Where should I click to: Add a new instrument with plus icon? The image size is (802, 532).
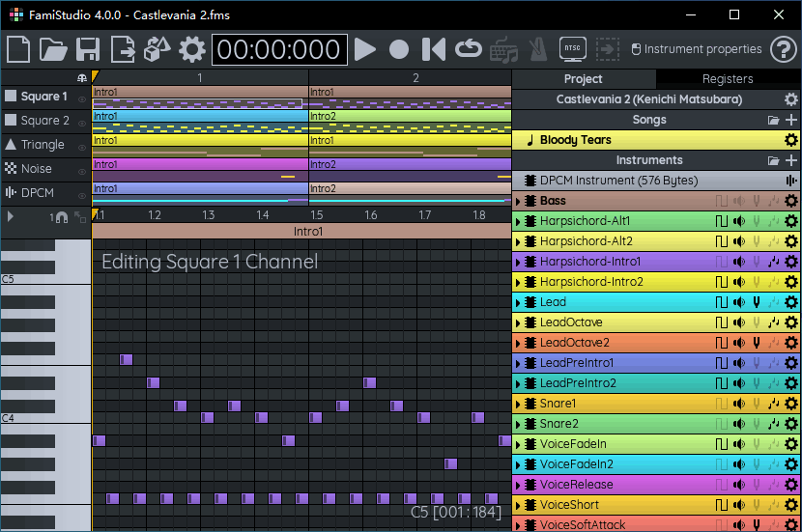(791, 160)
